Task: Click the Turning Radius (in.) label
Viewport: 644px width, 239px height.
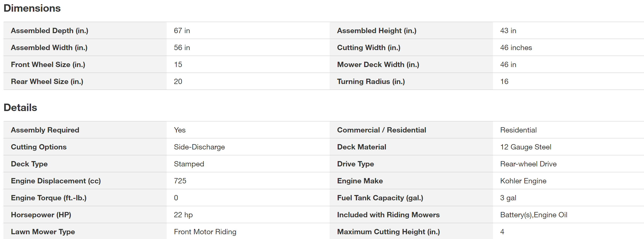Action: point(371,82)
